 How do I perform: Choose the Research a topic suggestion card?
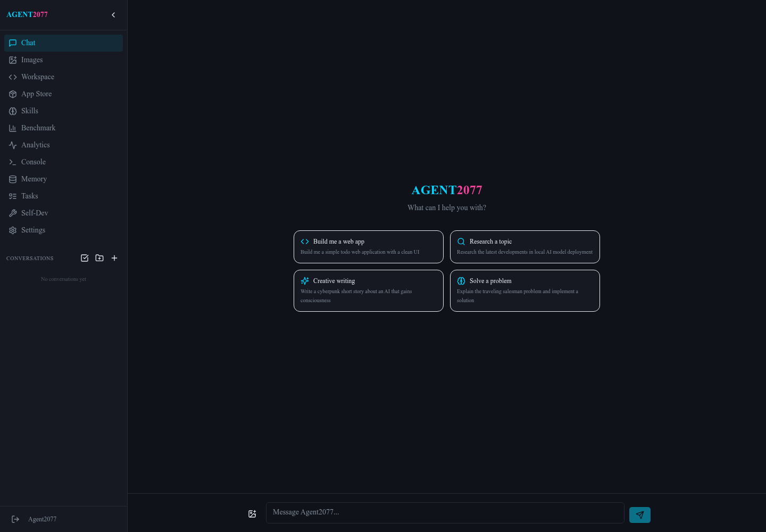click(525, 247)
